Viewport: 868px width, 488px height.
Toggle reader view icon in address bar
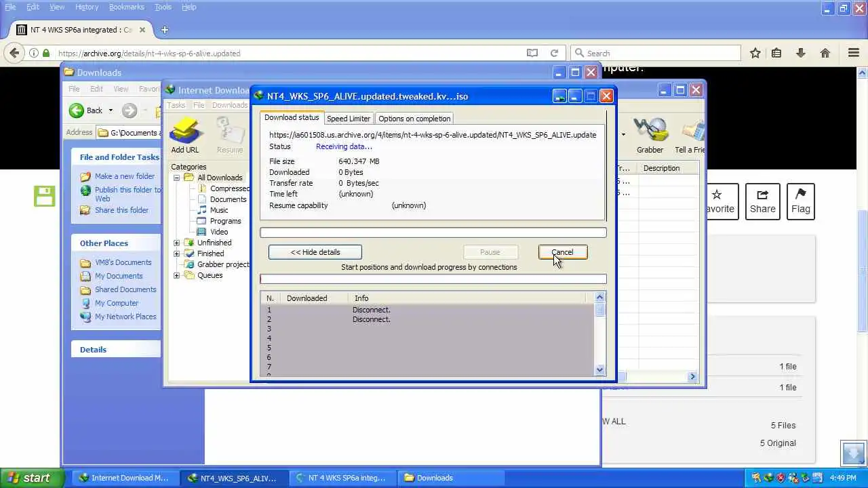532,53
